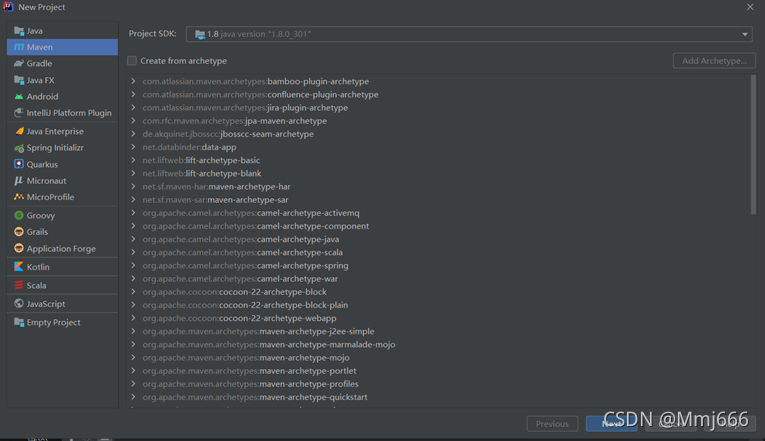The image size is (765, 441).
Task: Select JavaScript project type label
Action: 46,304
